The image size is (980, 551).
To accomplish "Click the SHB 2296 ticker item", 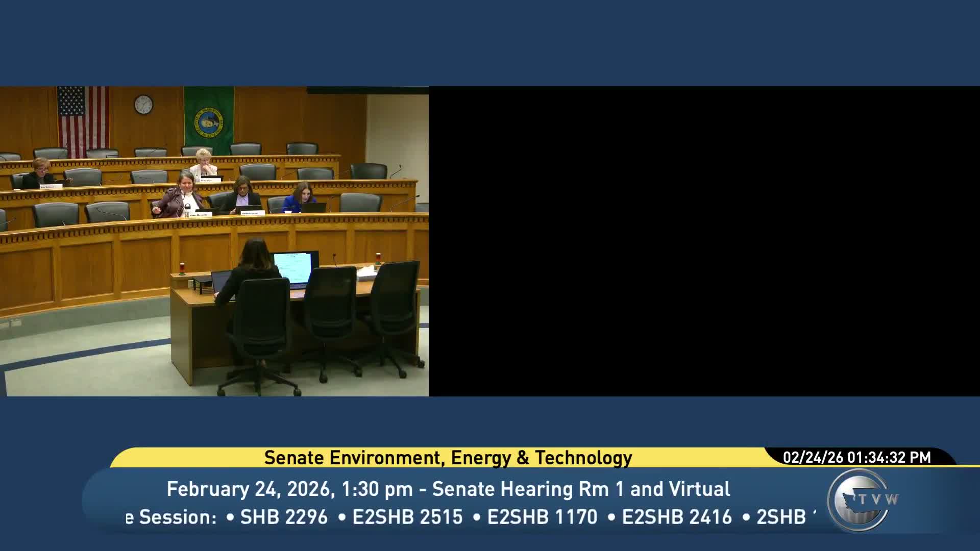I will pyautogui.click(x=284, y=517).
